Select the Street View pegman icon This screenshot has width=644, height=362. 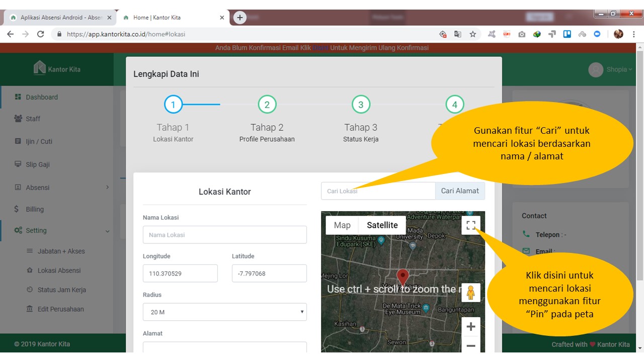[470, 292]
